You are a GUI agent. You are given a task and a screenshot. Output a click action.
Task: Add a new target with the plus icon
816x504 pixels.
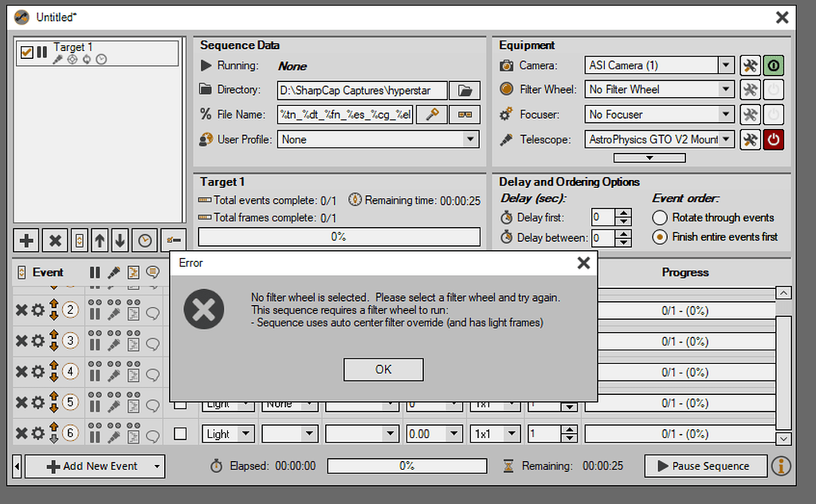tap(27, 240)
